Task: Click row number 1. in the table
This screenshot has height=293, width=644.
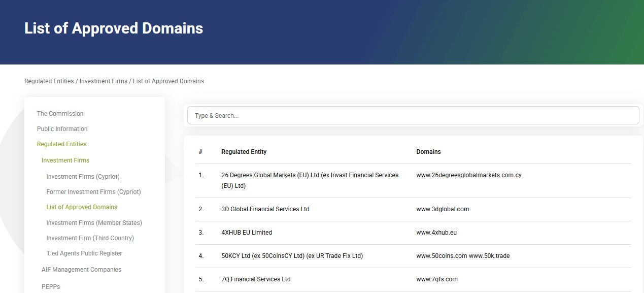Action: [201, 175]
